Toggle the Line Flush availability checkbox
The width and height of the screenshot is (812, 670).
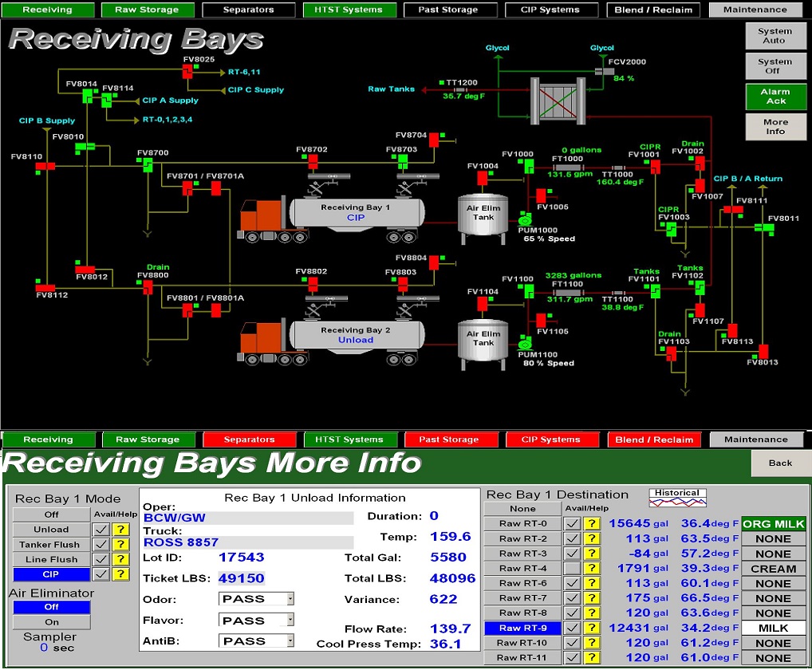(101, 559)
